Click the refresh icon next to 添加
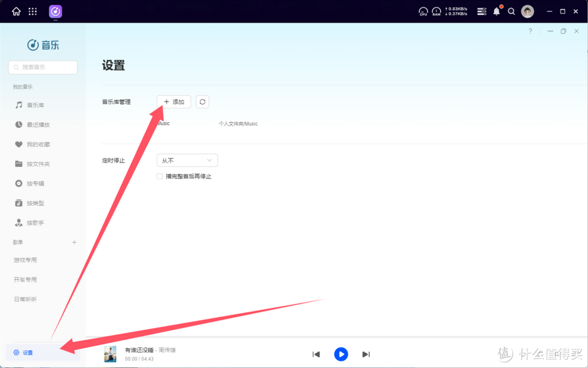 coord(202,101)
